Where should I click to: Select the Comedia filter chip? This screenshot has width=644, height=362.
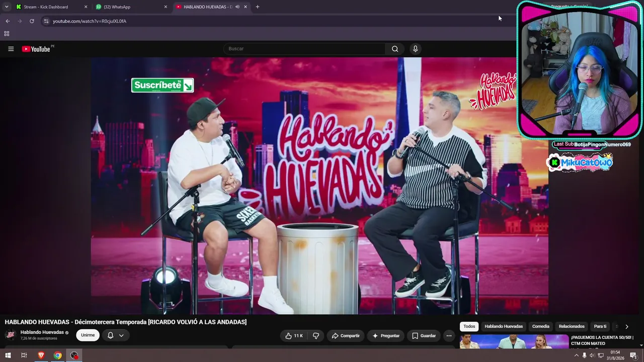pos(541,326)
